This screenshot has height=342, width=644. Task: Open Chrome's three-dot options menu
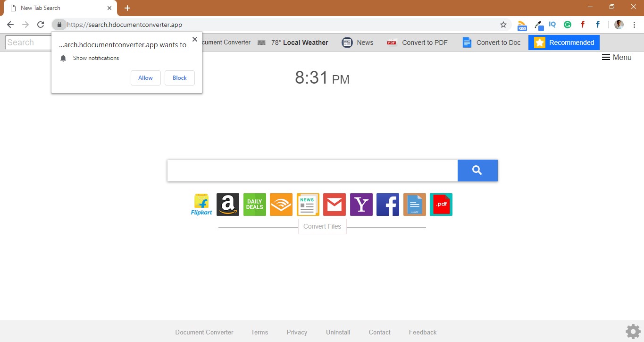coord(634,25)
